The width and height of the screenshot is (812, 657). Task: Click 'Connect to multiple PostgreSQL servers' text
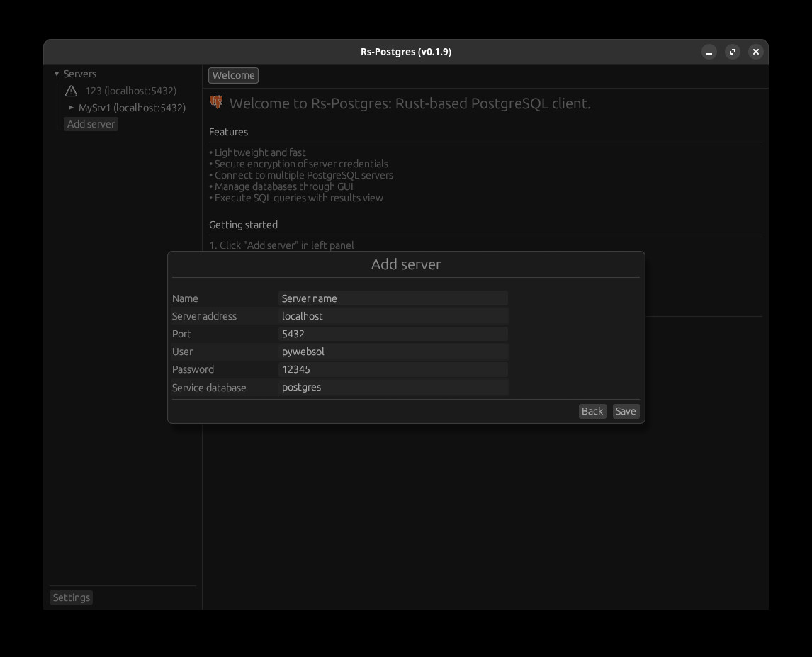[304, 175]
